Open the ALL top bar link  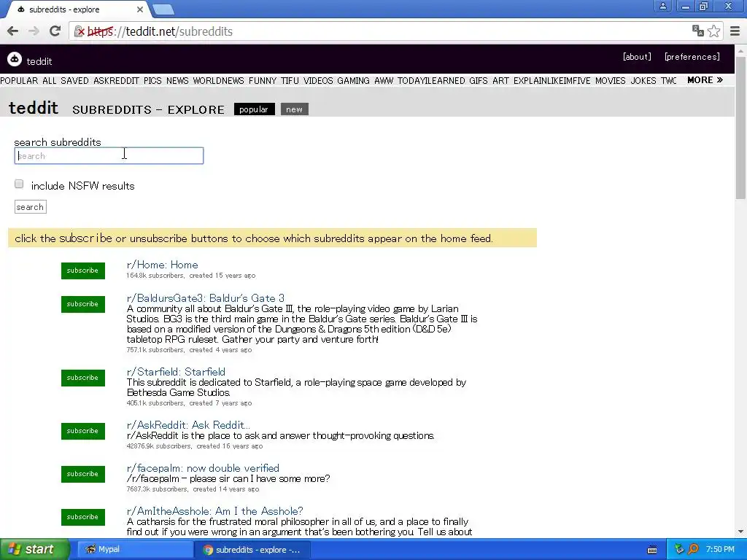point(50,80)
